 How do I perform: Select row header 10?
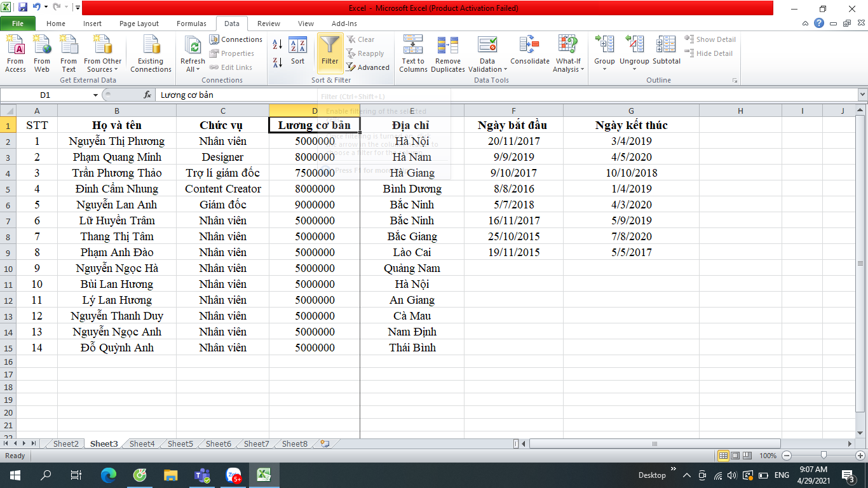coord(8,268)
